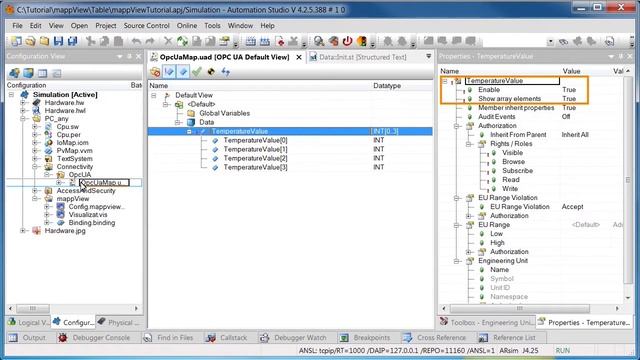Image resolution: width=640 pixels, height=360 pixels.
Task: Click the Hardware.jpg file icon
Action: [36, 231]
